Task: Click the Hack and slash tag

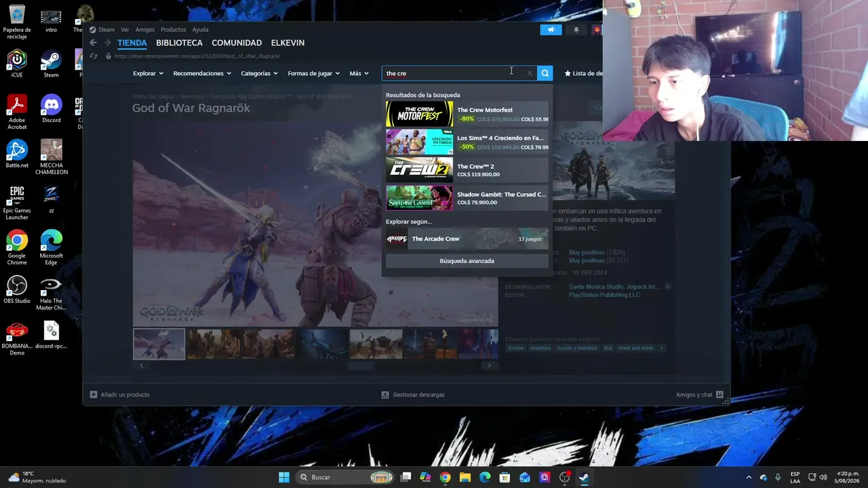Action: tap(635, 348)
